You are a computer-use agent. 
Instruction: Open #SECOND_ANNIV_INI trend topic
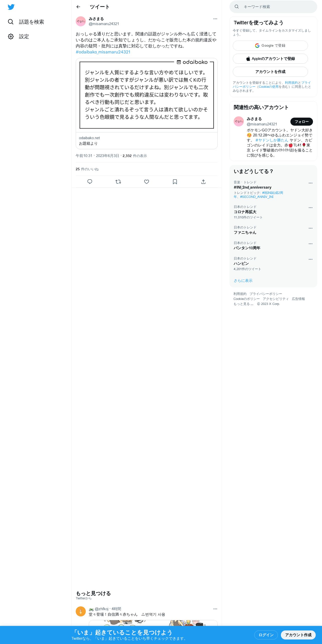257,197
